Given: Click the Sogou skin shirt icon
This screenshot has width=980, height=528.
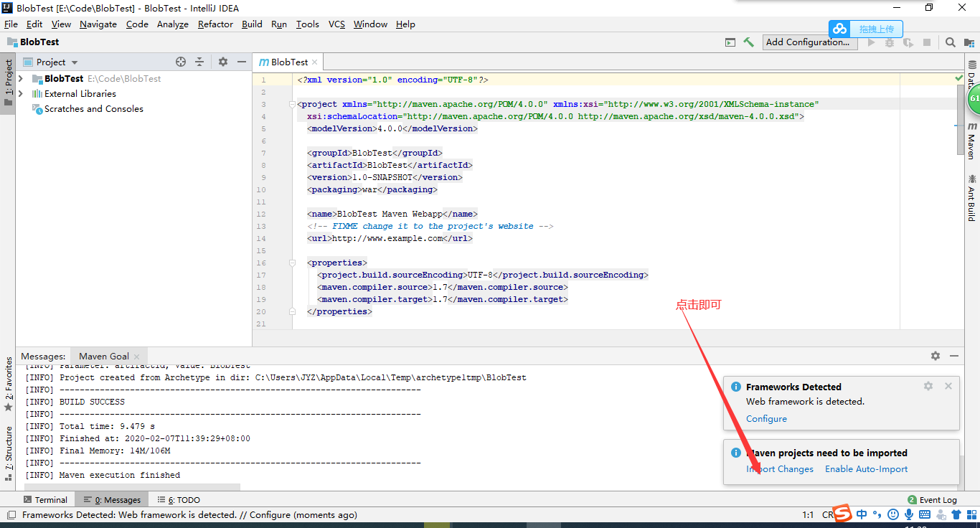Looking at the screenshot, I should click(956, 514).
